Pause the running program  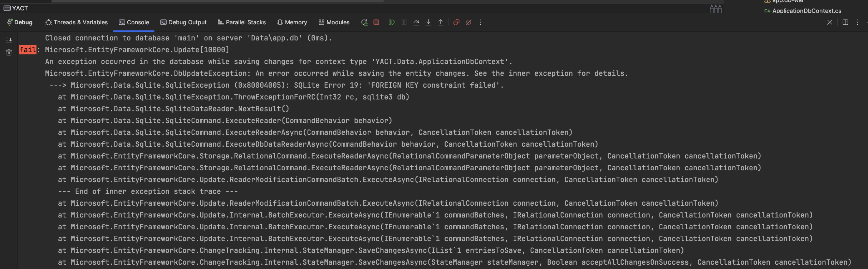[x=404, y=22]
